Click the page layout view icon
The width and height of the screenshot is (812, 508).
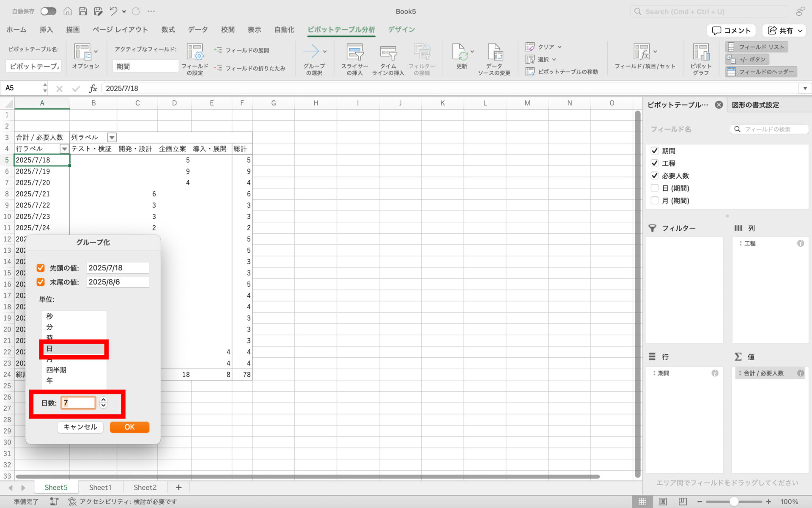[x=662, y=502]
